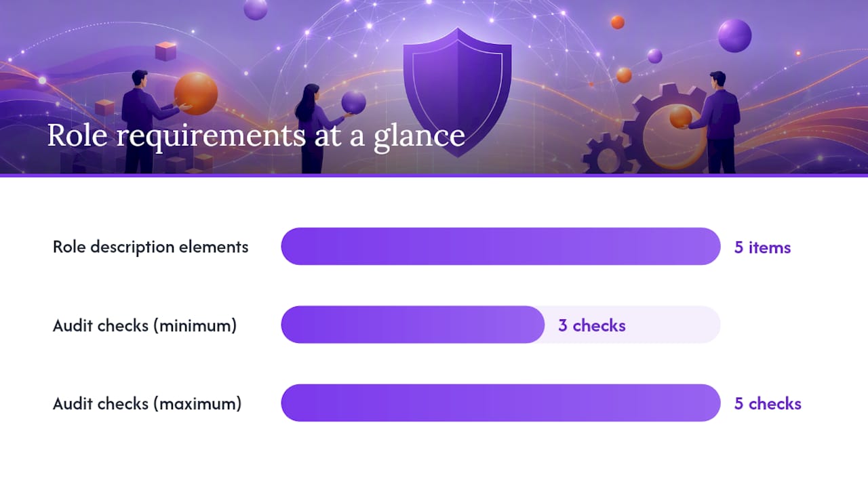The height and width of the screenshot is (488, 868).
Task: Click the Audit checks (maximum) bar
Action: [x=500, y=403]
